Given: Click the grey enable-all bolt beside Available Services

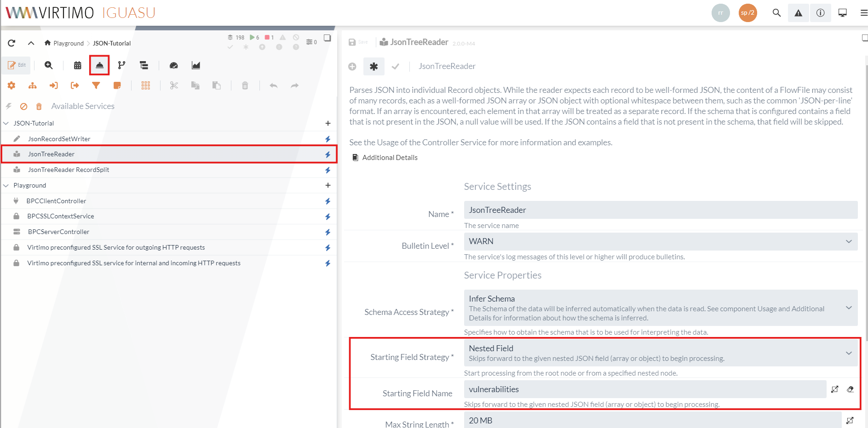Looking at the screenshot, I should [9, 106].
